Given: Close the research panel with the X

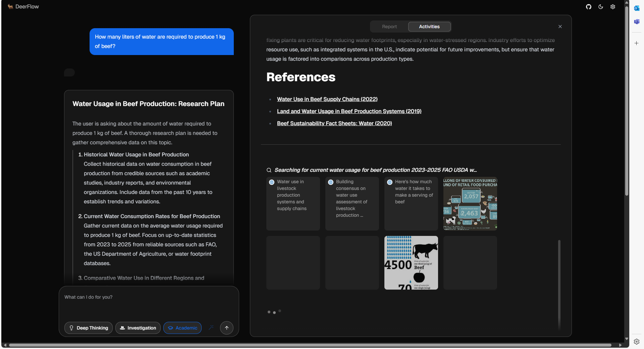Looking at the screenshot, I should click(560, 27).
